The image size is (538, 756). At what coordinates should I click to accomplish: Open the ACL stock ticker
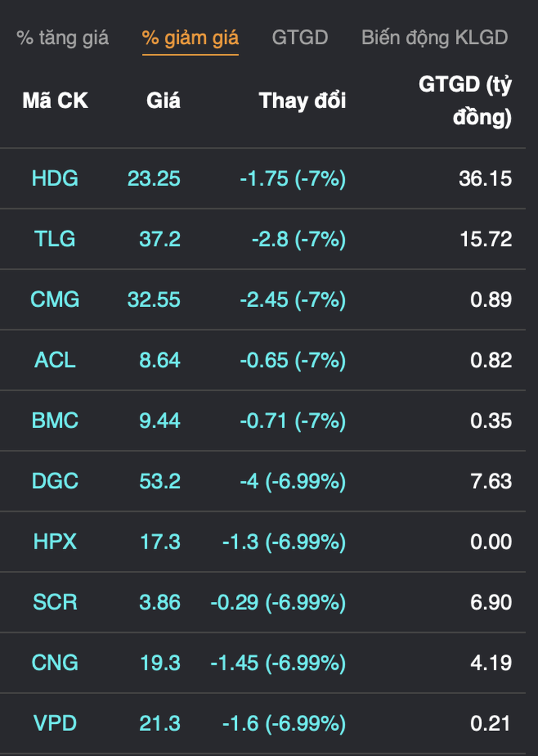55,361
